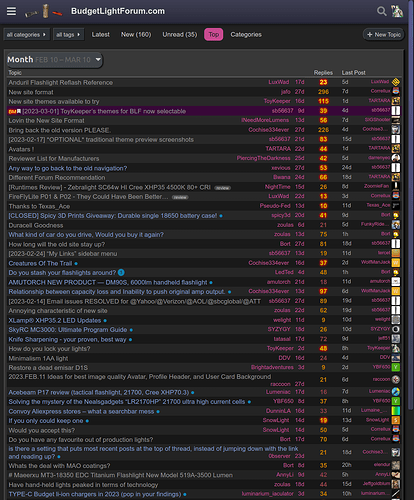This screenshot has height=500, width=414.
Task: Select the Top tab
Action: (x=214, y=35)
